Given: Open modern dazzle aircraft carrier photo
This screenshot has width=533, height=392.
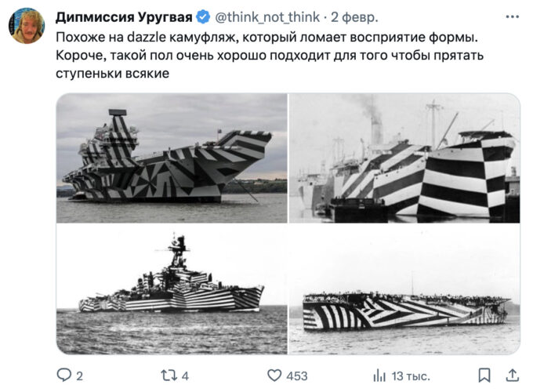Looking at the screenshot, I should [172, 158].
